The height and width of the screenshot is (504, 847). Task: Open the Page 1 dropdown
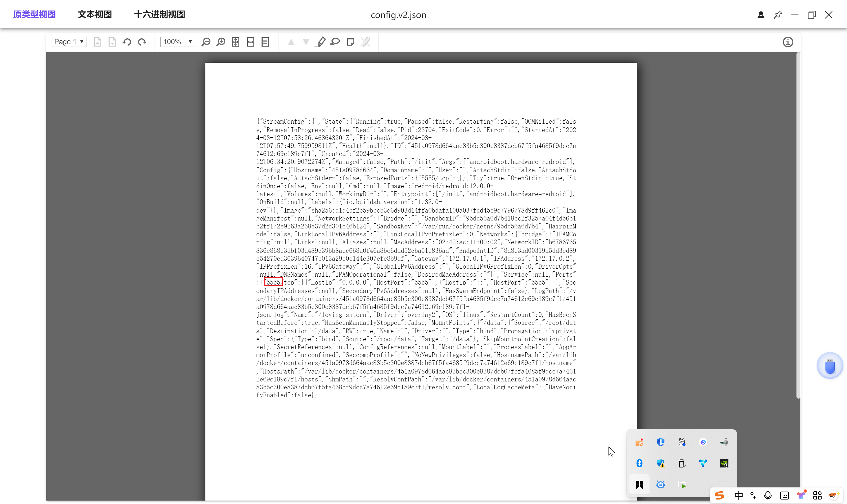[x=69, y=42]
